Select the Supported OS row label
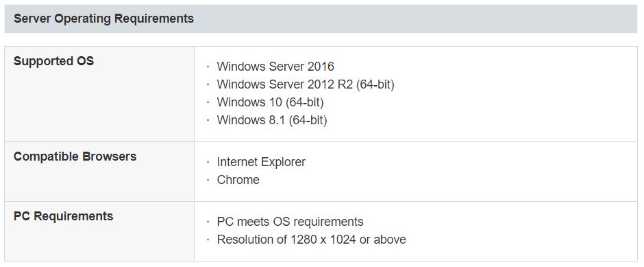 tap(54, 61)
